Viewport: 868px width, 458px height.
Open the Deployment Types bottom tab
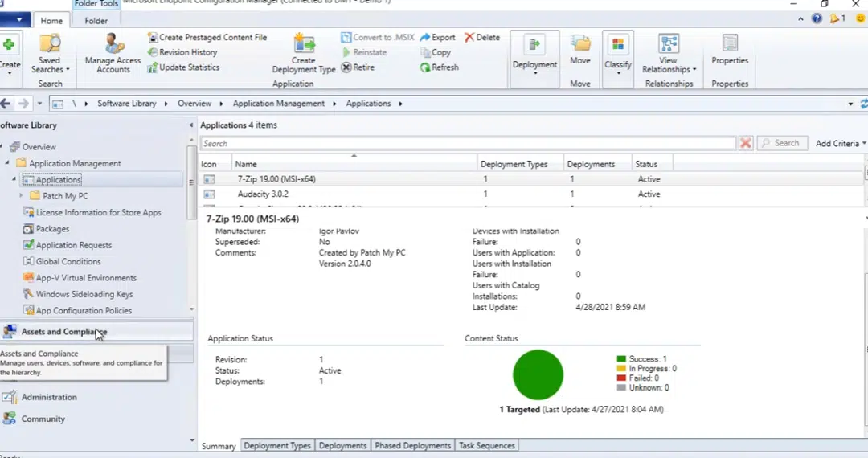click(x=276, y=445)
